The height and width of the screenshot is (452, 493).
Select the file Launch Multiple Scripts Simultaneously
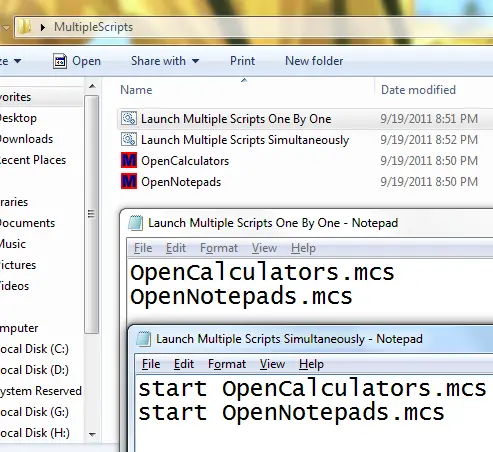pos(245,140)
